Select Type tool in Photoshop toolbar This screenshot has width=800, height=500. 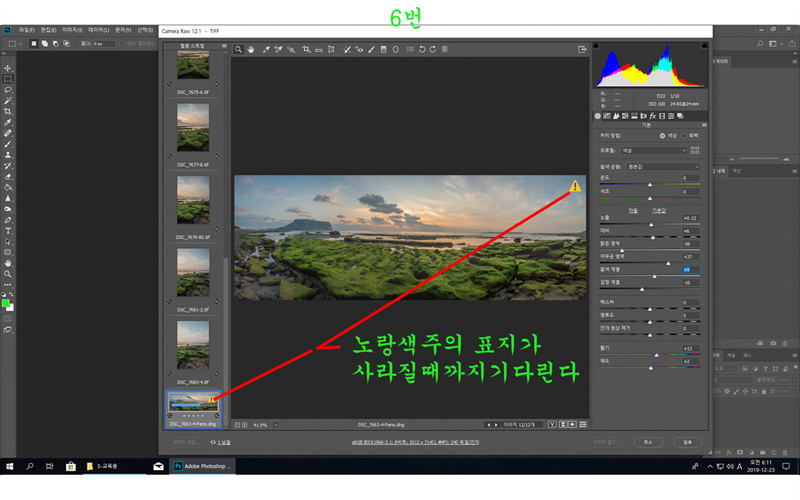[x=8, y=231]
